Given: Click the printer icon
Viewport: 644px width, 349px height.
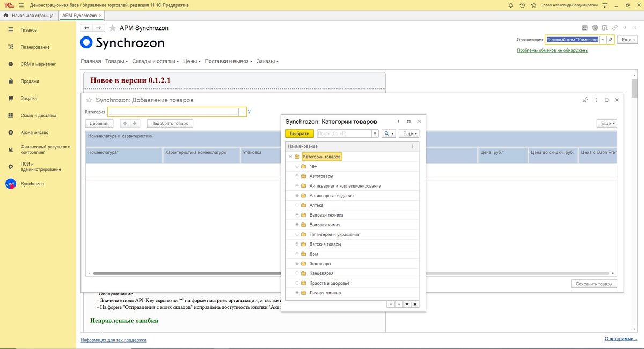Looking at the screenshot, I should (x=595, y=27).
